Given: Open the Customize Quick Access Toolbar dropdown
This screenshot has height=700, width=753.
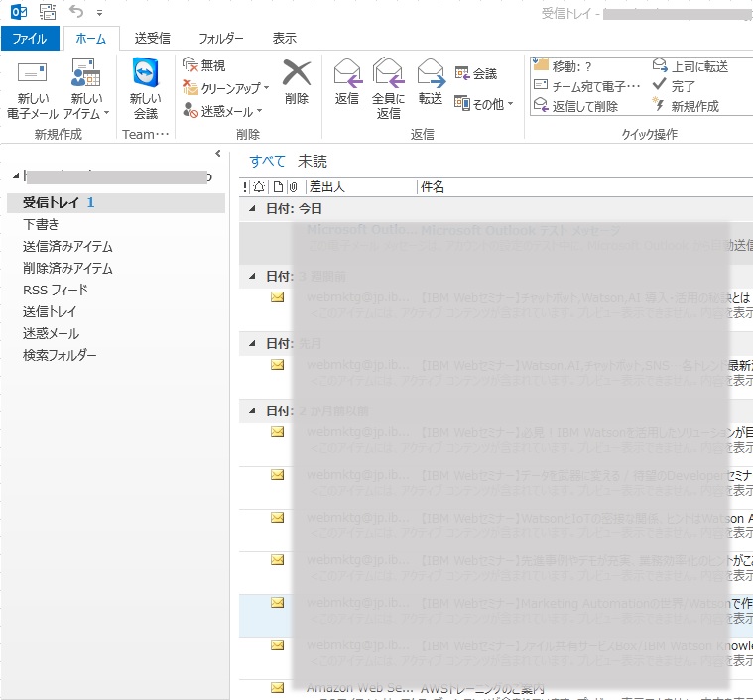Looking at the screenshot, I should [x=99, y=13].
